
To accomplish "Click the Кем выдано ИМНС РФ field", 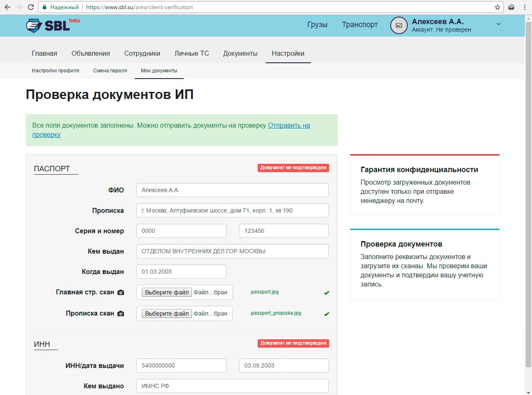I will (x=232, y=386).
